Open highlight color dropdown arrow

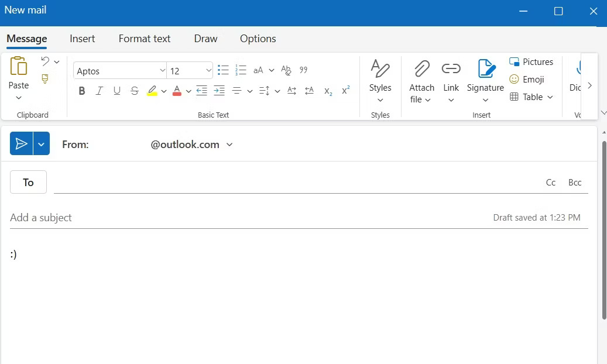point(164,91)
